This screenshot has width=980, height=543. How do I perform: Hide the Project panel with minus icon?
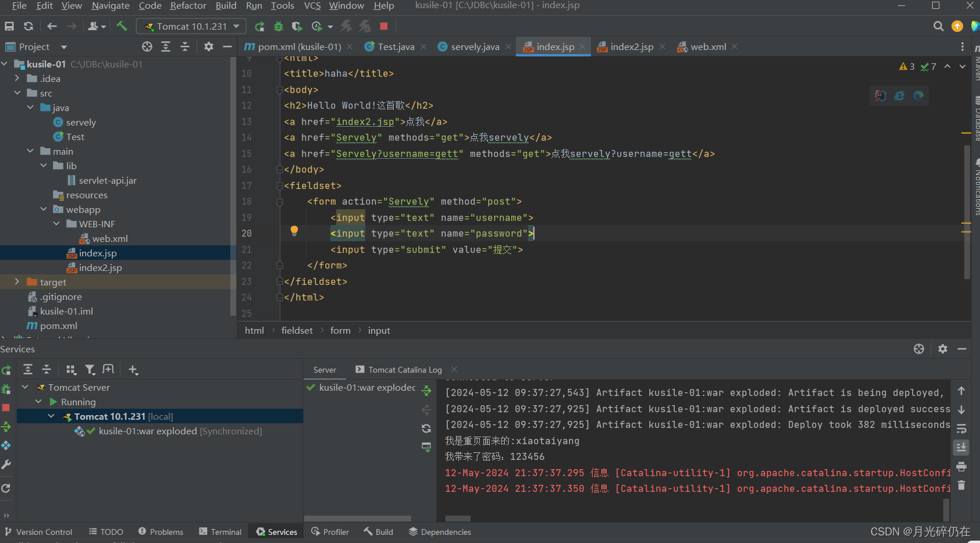click(227, 47)
